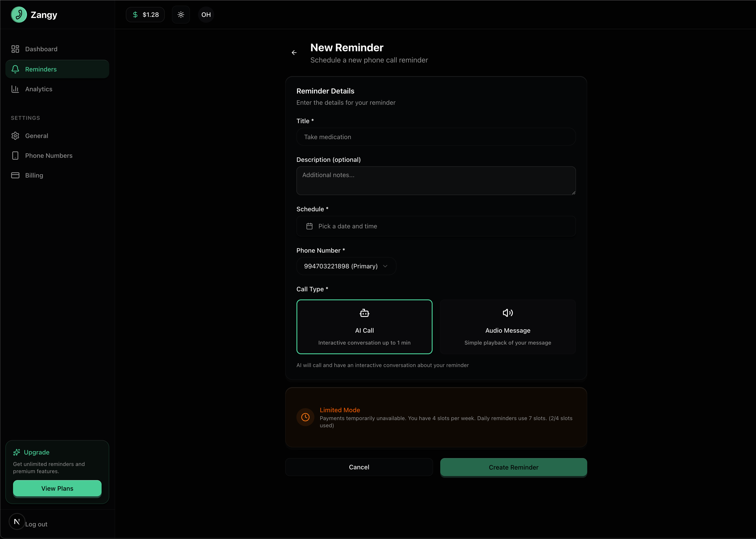Click the OH avatar in the top bar
The height and width of the screenshot is (539, 756).
206,15
